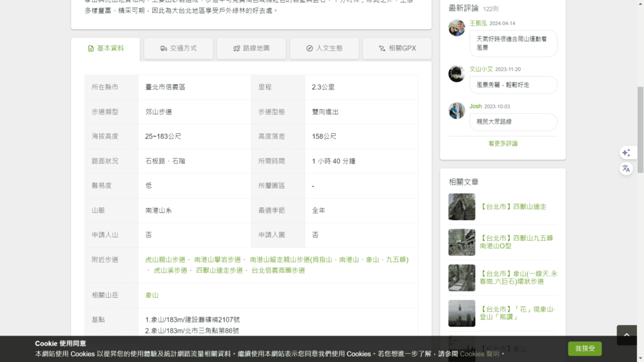Click base point 象山/183m/建設廳礦補2107號
Image resolution: width=644 pixels, height=362 pixels.
[192, 319]
